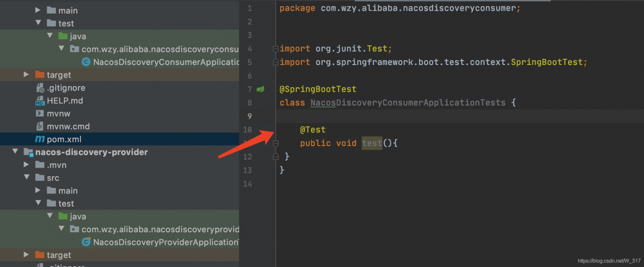This screenshot has width=644, height=267.
Task: Collapse the consumer module's test folder
Action: click(x=38, y=23)
